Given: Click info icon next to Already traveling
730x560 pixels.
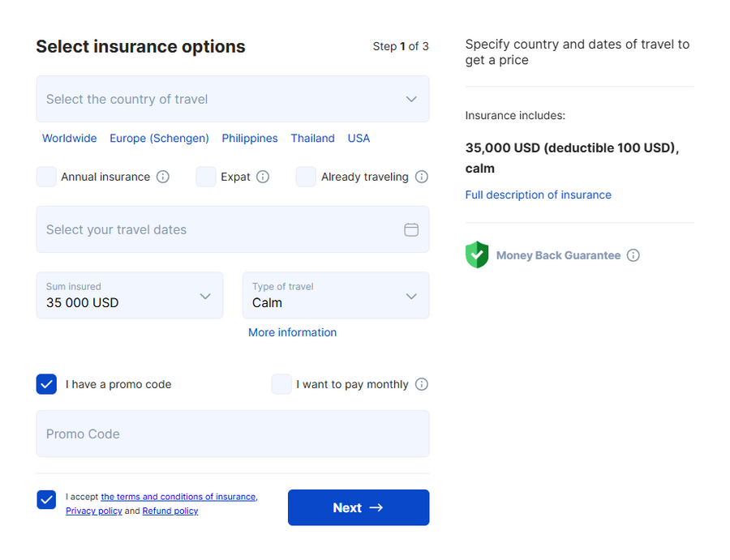Looking at the screenshot, I should (421, 177).
